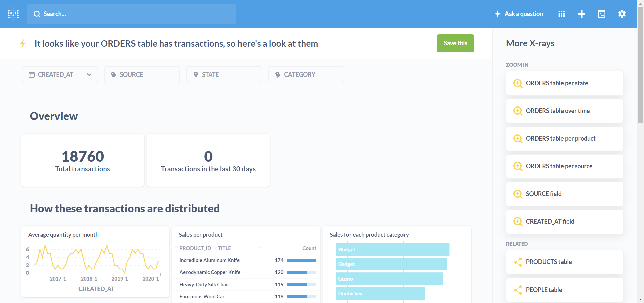Toggle sort on the PRODUCT_ID TITLE header

205,248
